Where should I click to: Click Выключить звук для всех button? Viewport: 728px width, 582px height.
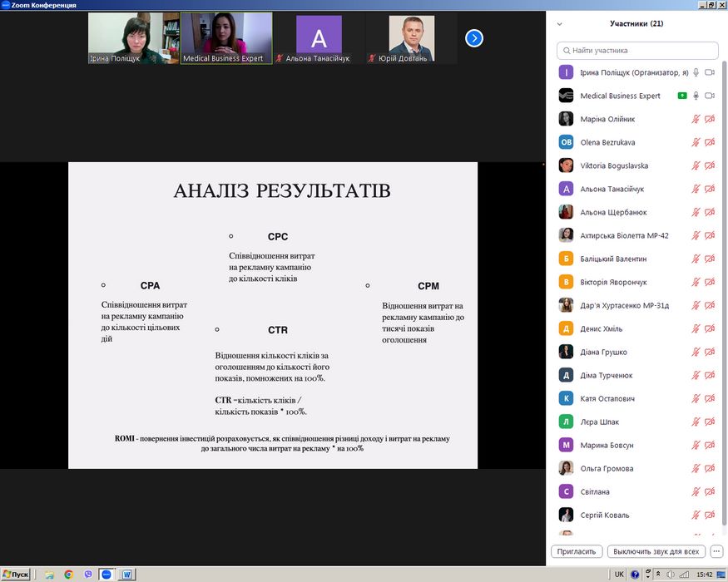point(657,551)
